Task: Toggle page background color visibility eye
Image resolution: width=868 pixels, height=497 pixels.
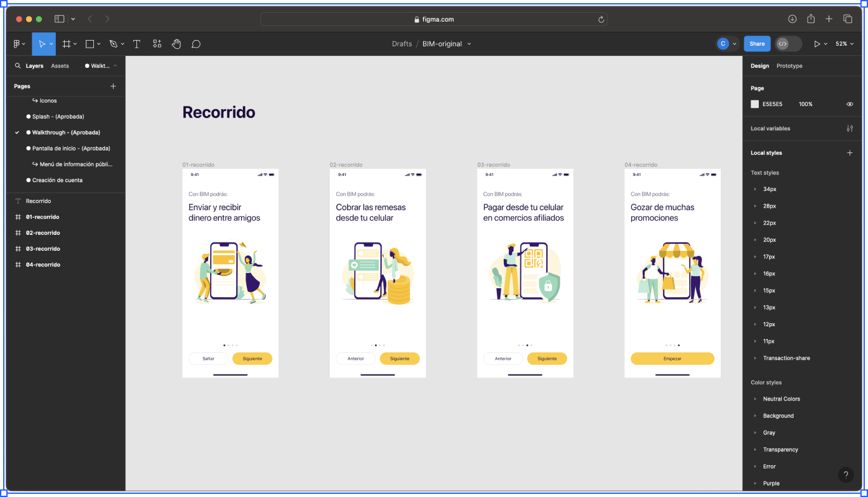Action: [850, 104]
